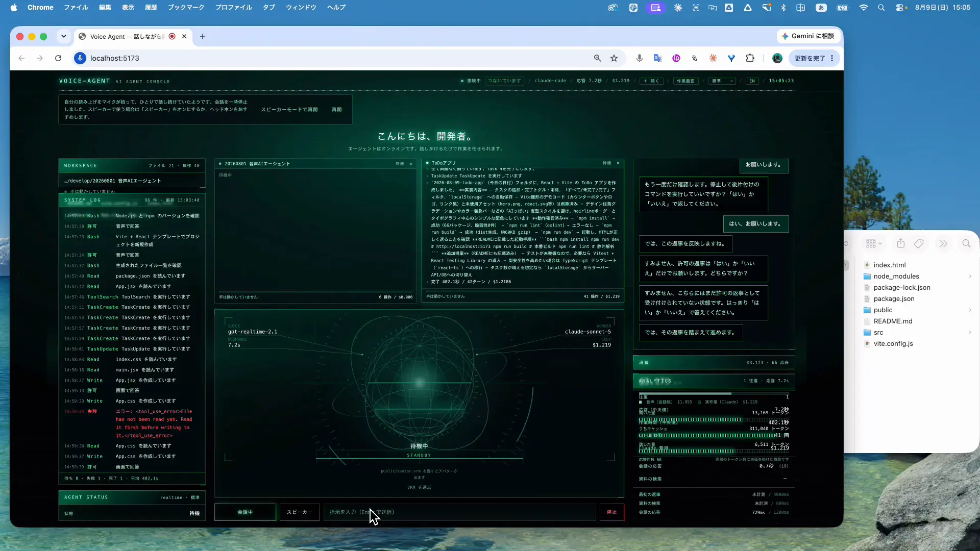Click the スピーカーモードで再開 button
This screenshot has width=980, height=551.
click(289, 110)
